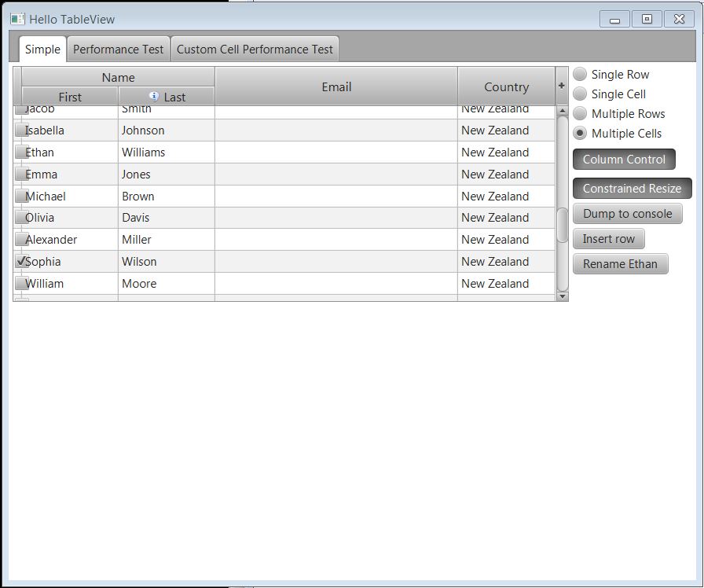Viewport: 704px width, 588px height.
Task: Click the Rename Ethan button
Action: tap(620, 264)
